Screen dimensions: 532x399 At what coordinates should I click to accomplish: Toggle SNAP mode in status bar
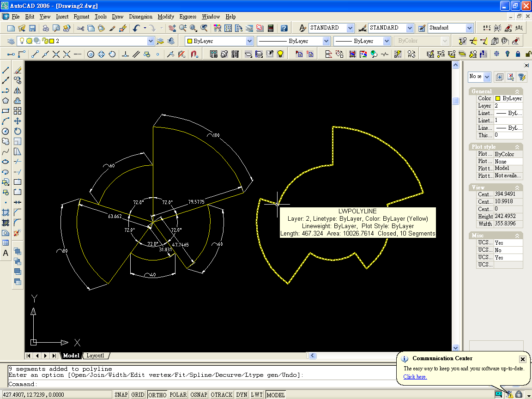pyautogui.click(x=121, y=394)
